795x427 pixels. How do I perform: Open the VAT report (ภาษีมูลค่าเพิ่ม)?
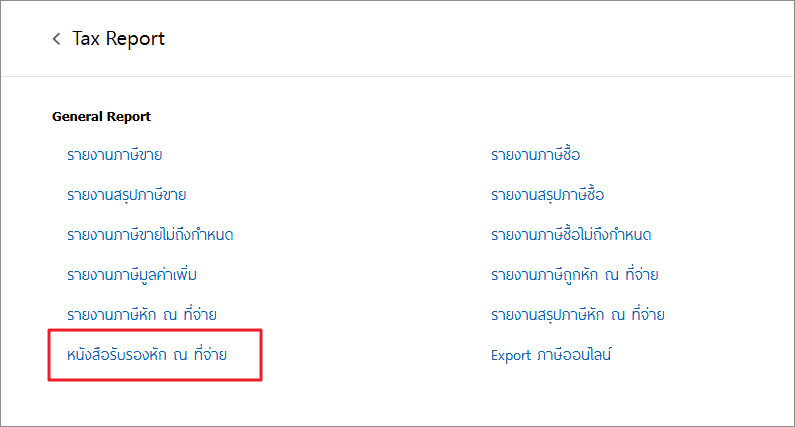(x=133, y=274)
